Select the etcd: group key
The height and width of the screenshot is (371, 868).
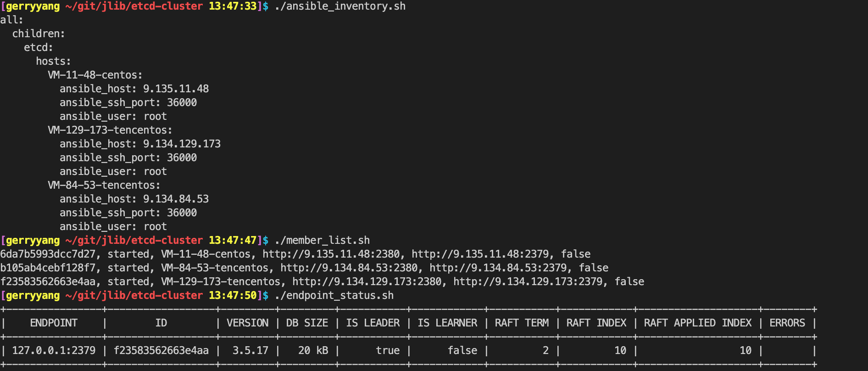[x=39, y=48]
